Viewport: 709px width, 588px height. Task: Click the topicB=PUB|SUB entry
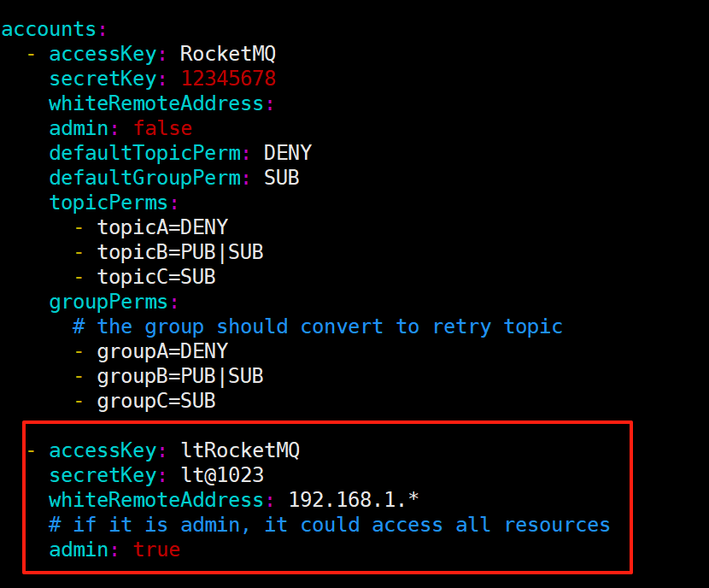point(180,252)
